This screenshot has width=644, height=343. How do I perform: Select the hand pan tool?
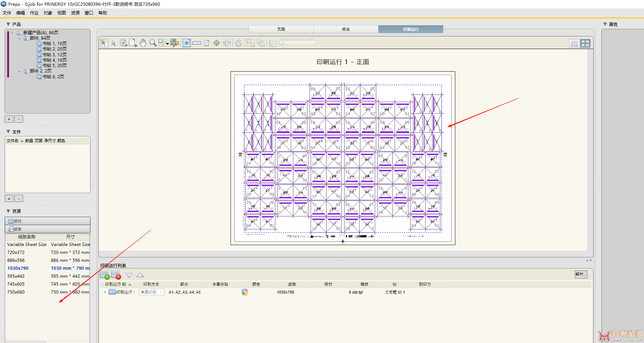(x=143, y=43)
